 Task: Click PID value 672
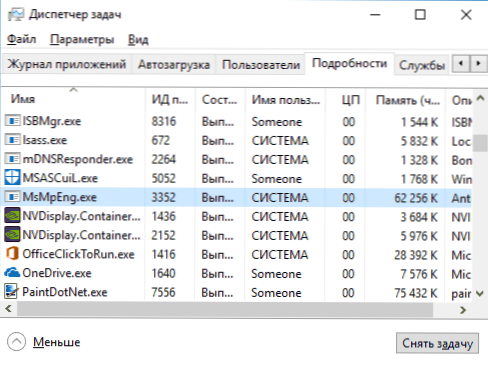click(160, 141)
